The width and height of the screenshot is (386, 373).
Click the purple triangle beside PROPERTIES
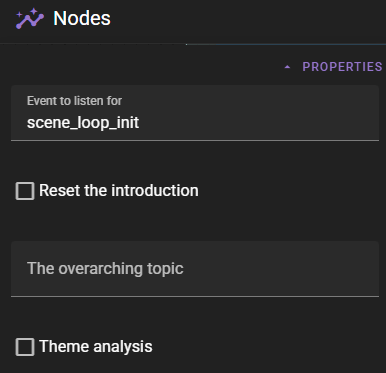coord(287,67)
